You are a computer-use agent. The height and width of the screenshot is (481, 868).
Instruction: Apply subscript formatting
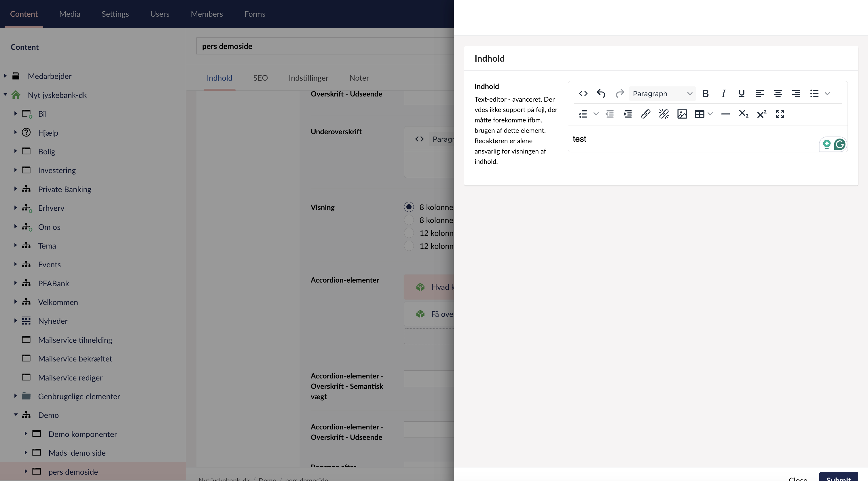coord(744,114)
